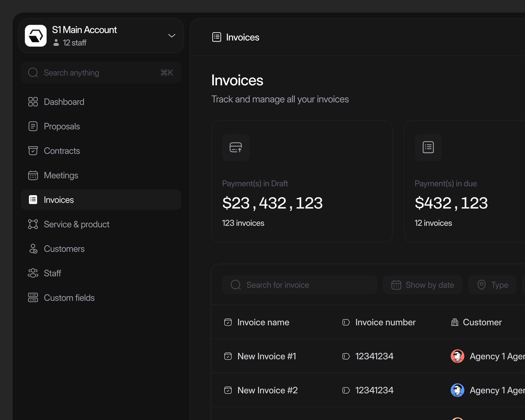
Task: Open Meetings in the sidebar
Action: pyautogui.click(x=101, y=175)
